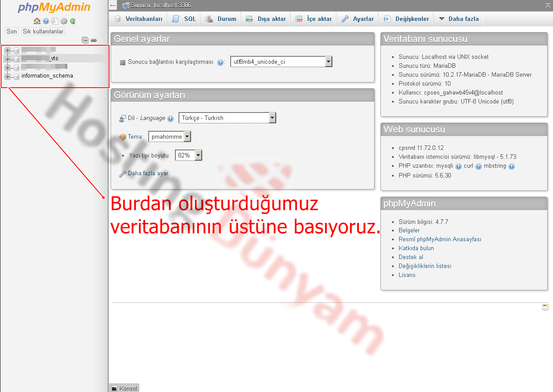Toggle link with main panel chain icon

tap(94, 40)
